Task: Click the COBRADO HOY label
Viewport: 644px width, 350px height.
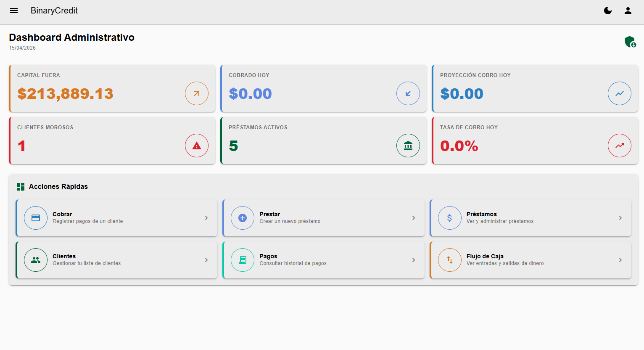Action: coord(249,75)
